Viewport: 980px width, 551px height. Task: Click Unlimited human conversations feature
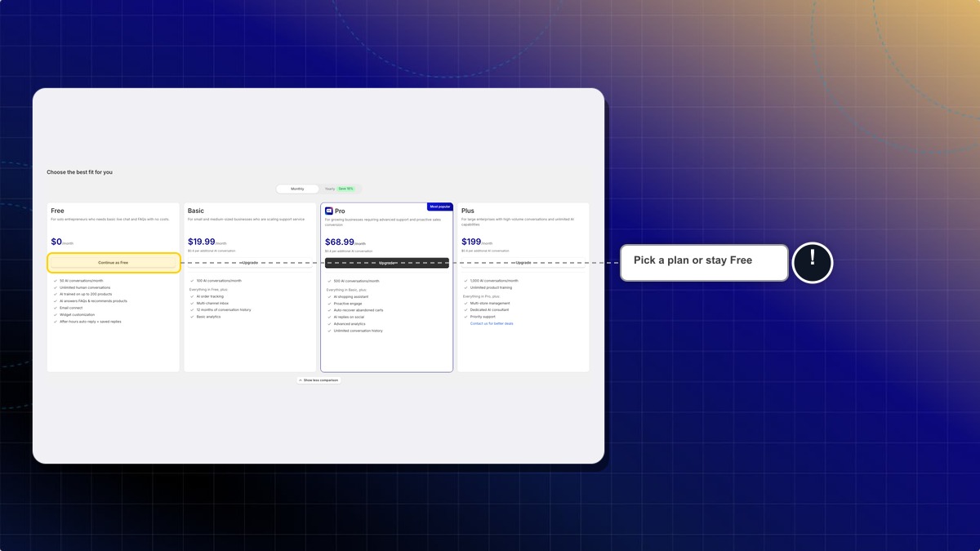[85, 287]
